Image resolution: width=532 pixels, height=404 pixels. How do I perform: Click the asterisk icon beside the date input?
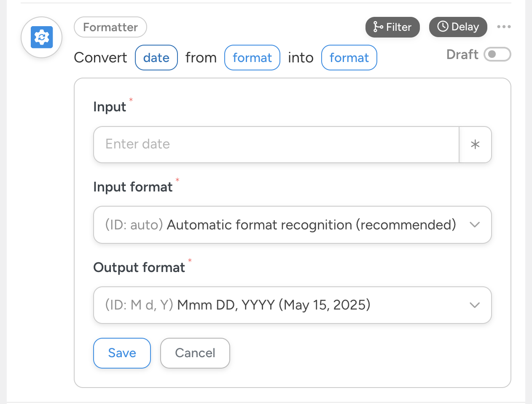click(475, 145)
